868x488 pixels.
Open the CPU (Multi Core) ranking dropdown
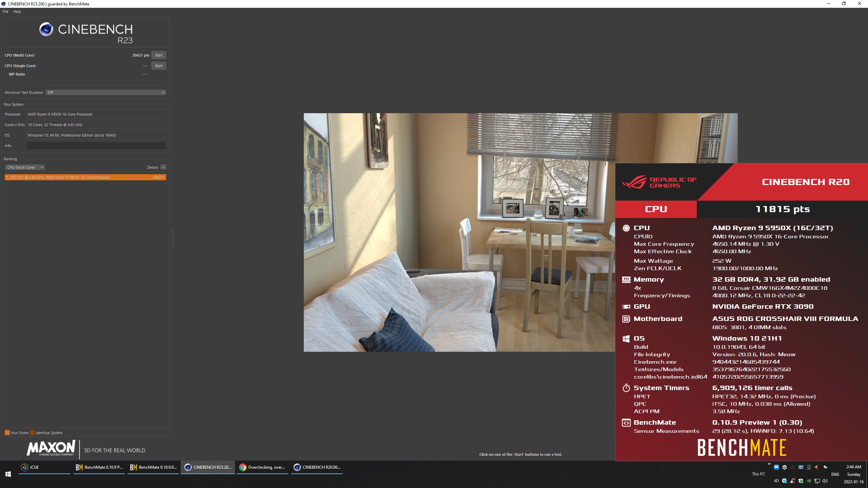pos(25,167)
